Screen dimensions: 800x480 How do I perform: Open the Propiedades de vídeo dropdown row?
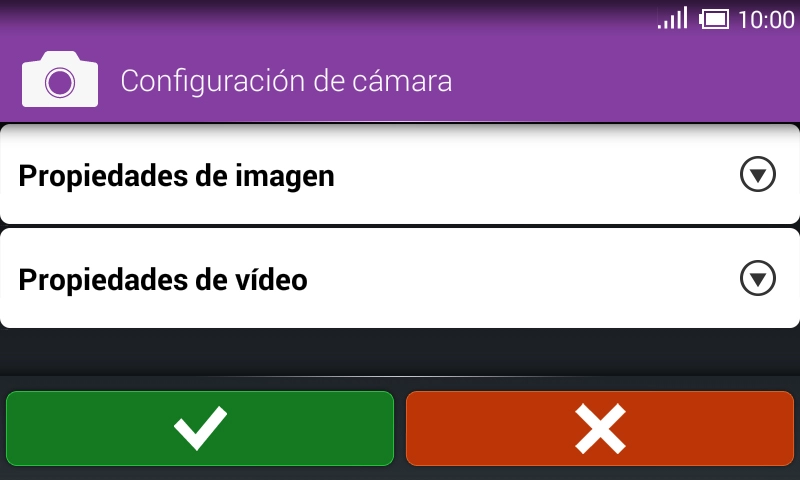click(400, 278)
